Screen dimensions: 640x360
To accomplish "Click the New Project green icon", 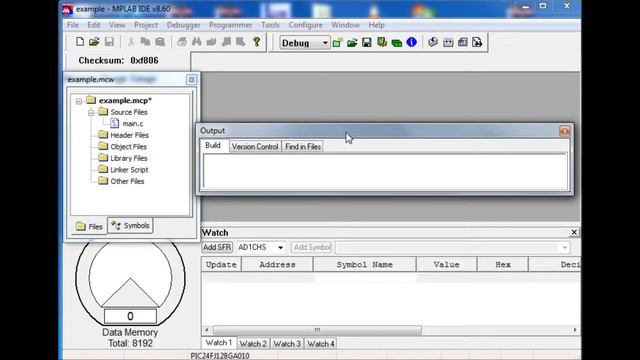I will (337, 42).
